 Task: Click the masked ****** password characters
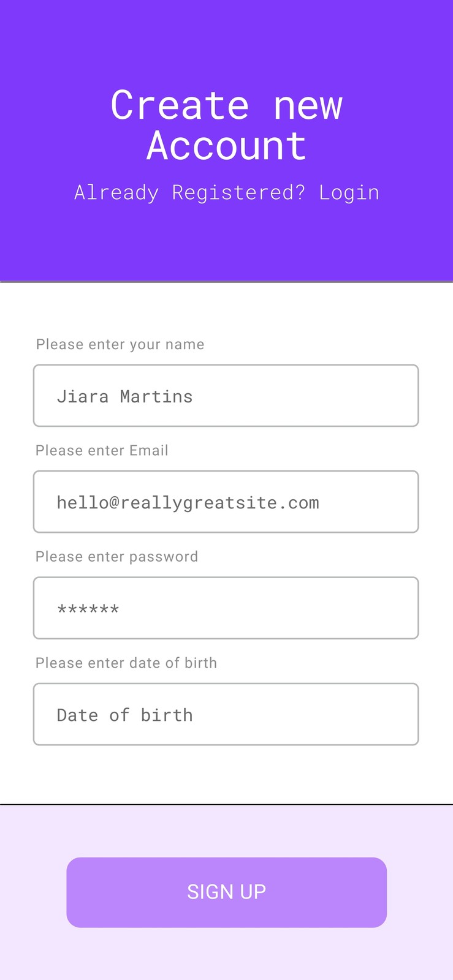[x=88, y=609]
